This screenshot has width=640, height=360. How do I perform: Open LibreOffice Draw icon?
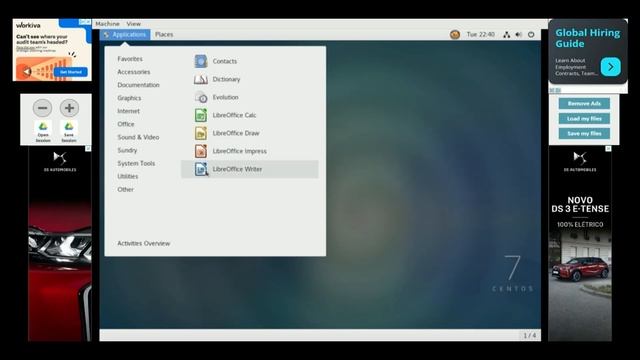point(200,133)
